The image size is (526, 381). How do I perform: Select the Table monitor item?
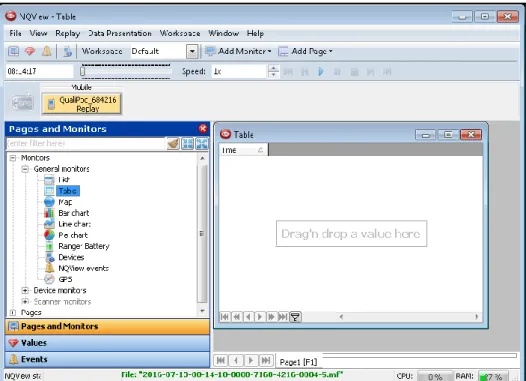click(62, 191)
